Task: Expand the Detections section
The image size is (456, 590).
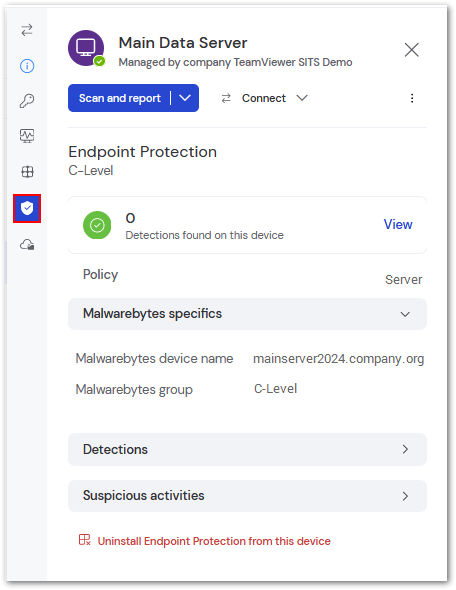Action: pyautogui.click(x=247, y=449)
